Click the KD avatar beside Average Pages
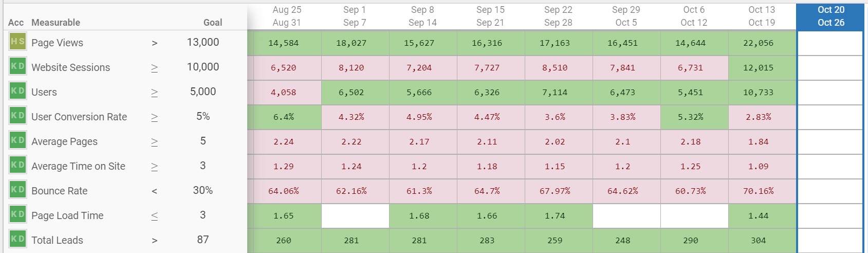The width and height of the screenshot is (868, 253). tap(17, 140)
